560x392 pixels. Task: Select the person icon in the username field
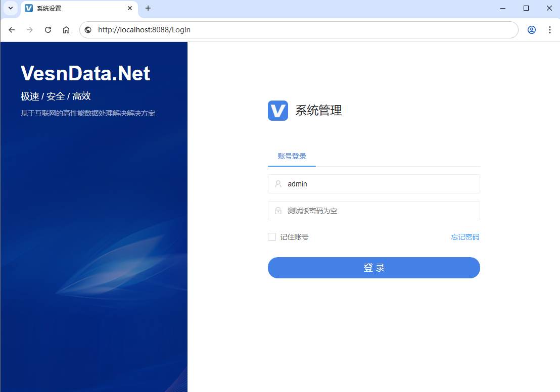[278, 183]
